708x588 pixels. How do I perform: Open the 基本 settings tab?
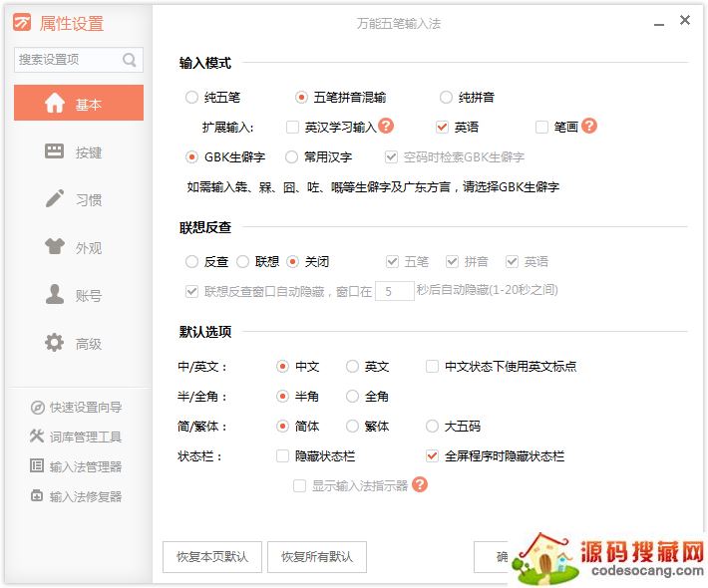click(79, 103)
